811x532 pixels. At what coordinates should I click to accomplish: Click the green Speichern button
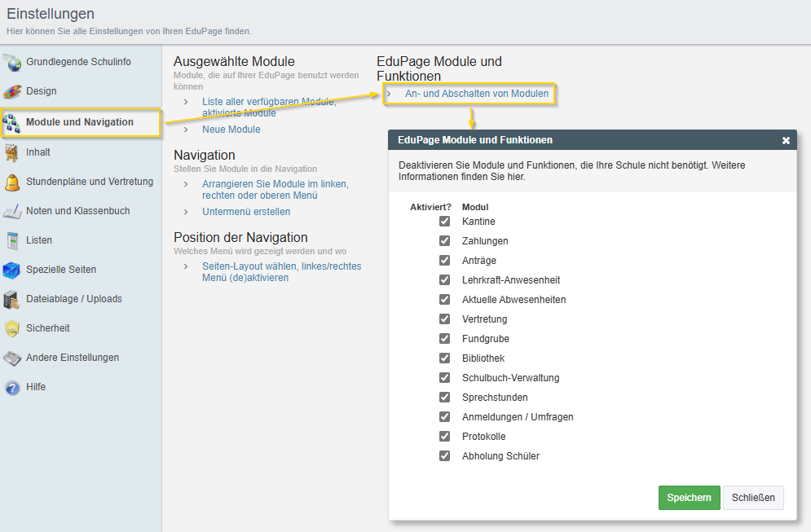coord(689,498)
